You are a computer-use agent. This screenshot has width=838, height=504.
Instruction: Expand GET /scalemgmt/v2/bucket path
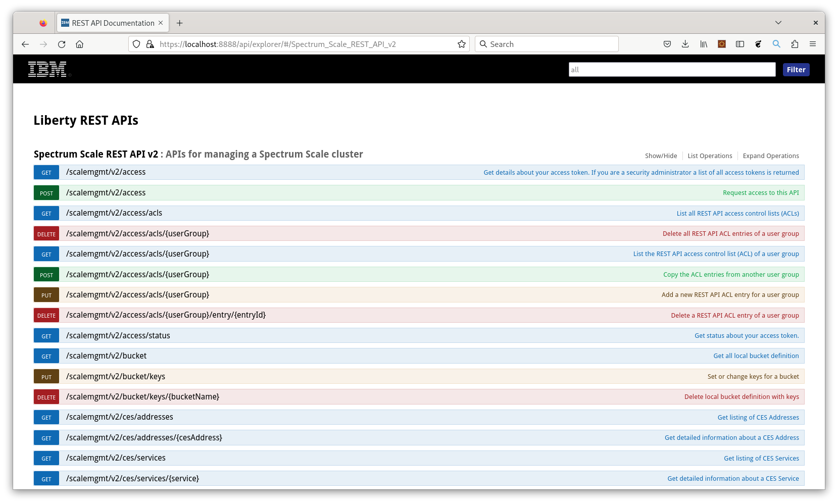[x=106, y=356]
